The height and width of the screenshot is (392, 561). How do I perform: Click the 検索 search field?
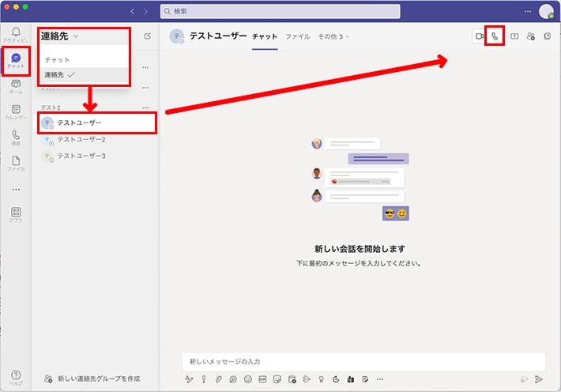click(280, 11)
